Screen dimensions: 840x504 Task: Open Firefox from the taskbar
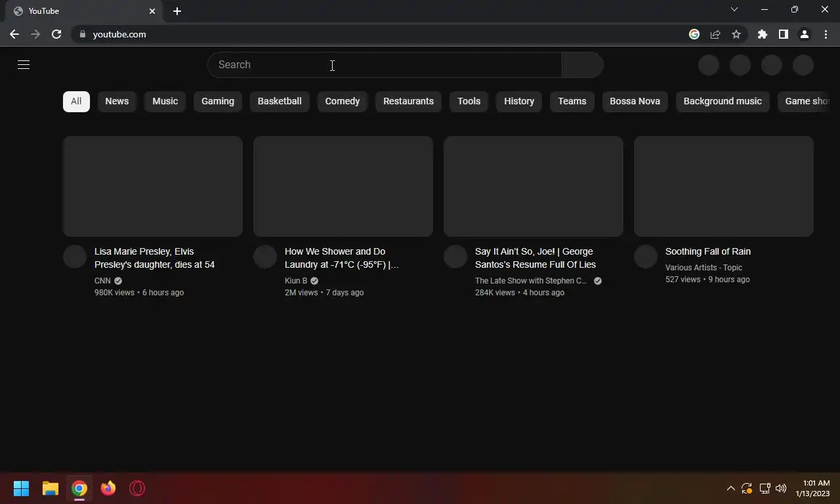point(108,488)
